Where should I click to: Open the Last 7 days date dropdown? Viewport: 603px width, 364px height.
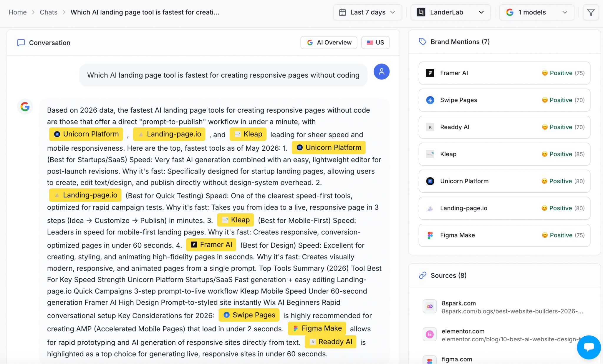click(367, 12)
